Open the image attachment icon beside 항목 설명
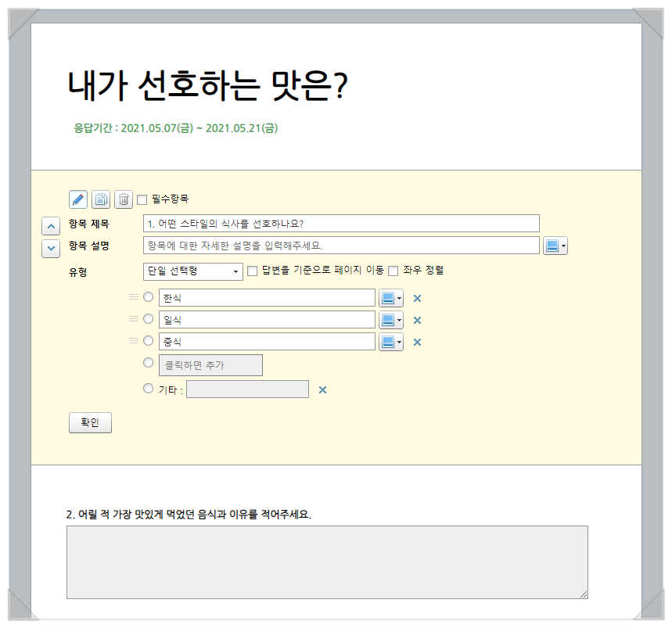 pos(552,245)
